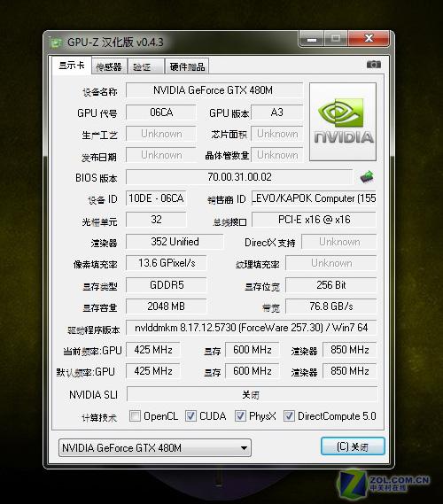Click the vendor ID field with KAPOK Computer
443x504 pixels.
click(314, 198)
